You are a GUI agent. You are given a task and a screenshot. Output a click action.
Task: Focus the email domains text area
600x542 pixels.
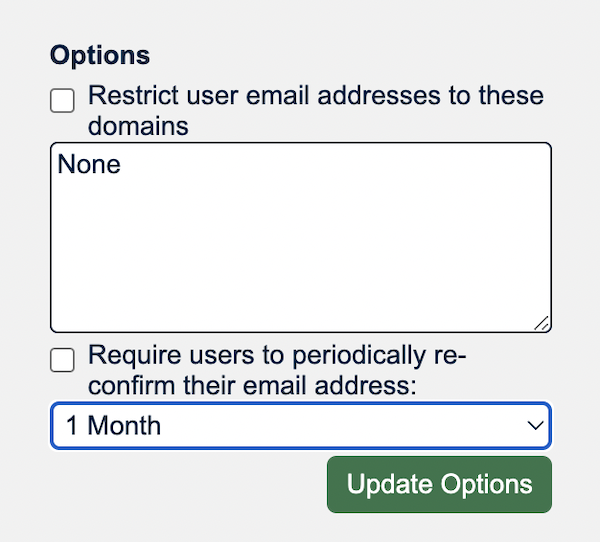tap(301, 237)
